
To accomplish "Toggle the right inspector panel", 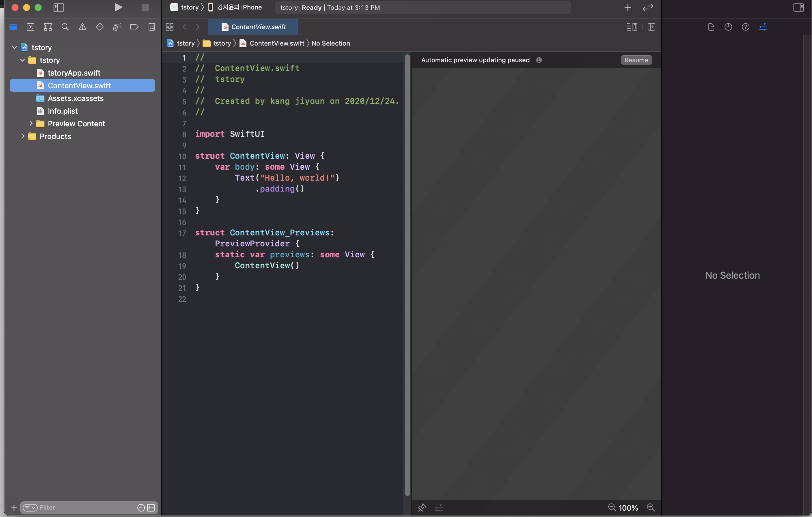I will coord(798,8).
